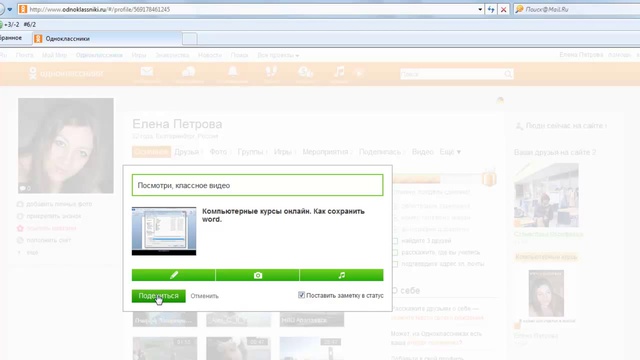Expand еще item in left sidebar
The height and width of the screenshot is (360, 640).
[x=32, y=253]
